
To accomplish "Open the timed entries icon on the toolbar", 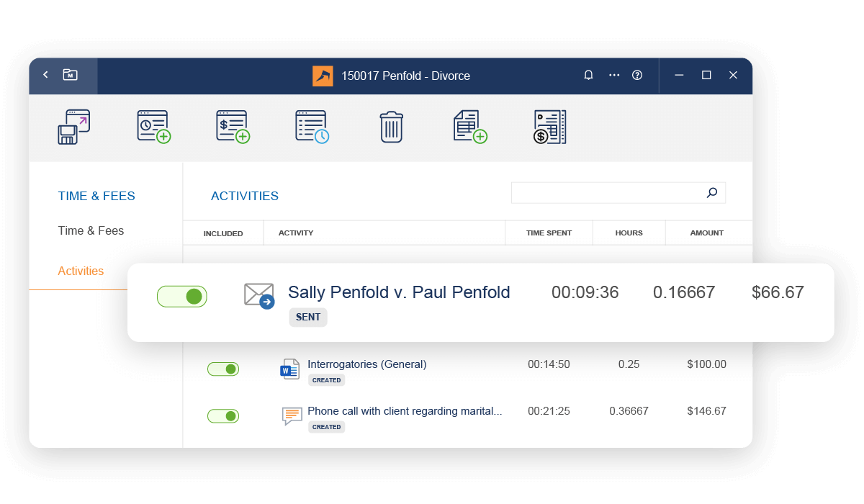I will [x=312, y=126].
